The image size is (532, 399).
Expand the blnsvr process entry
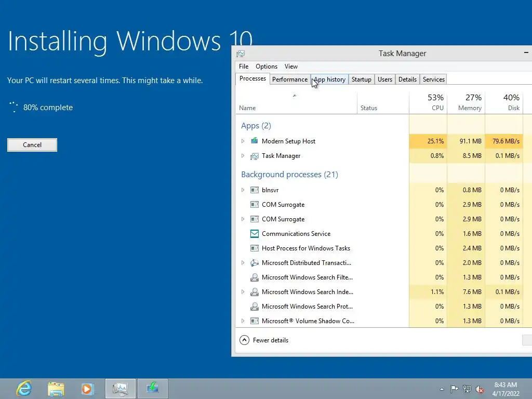pos(243,190)
